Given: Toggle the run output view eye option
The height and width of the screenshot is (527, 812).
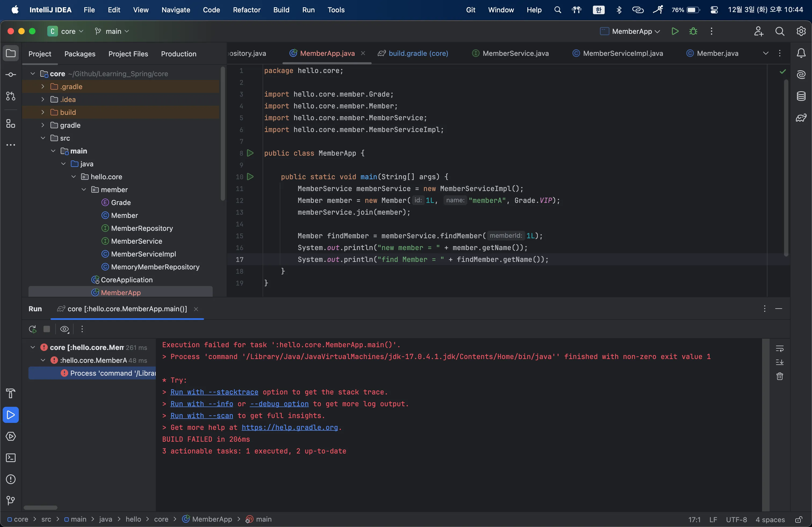Looking at the screenshot, I should [64, 329].
